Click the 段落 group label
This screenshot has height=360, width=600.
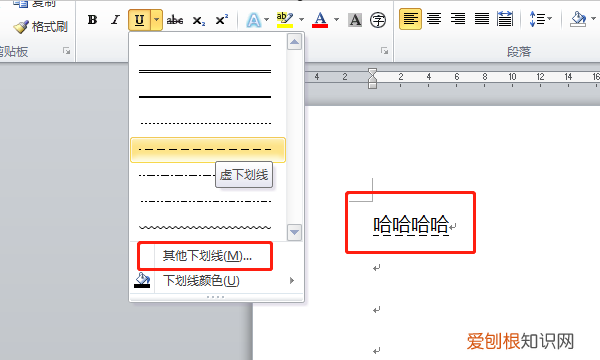(519, 52)
